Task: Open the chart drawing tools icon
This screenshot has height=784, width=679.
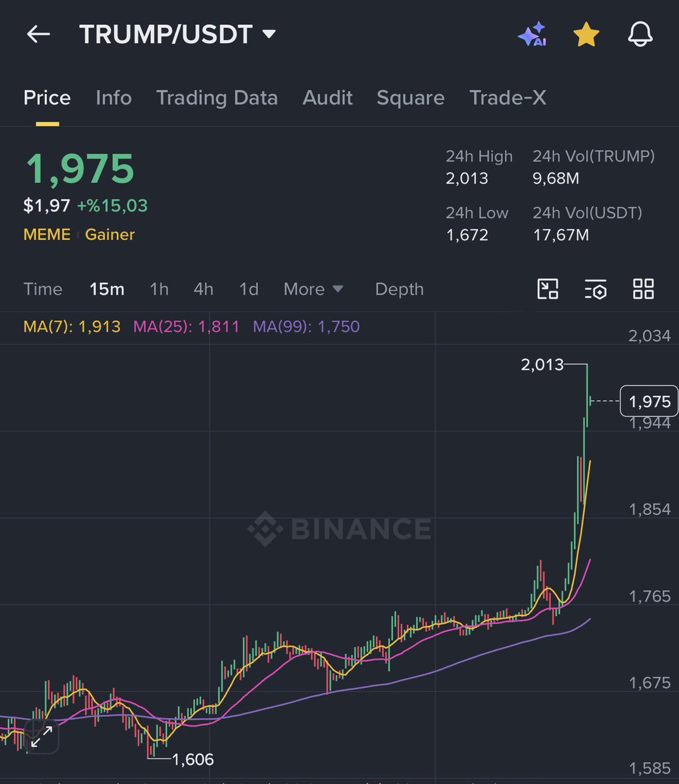Action: coord(548,289)
